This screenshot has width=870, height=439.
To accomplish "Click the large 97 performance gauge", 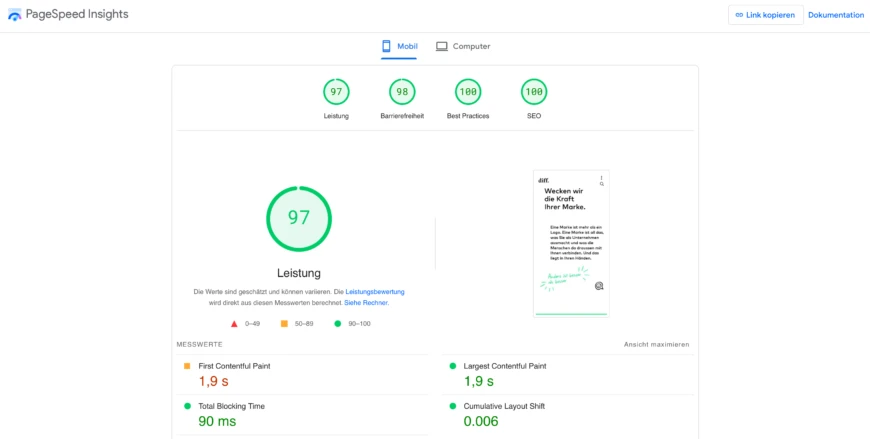I will click(298, 218).
